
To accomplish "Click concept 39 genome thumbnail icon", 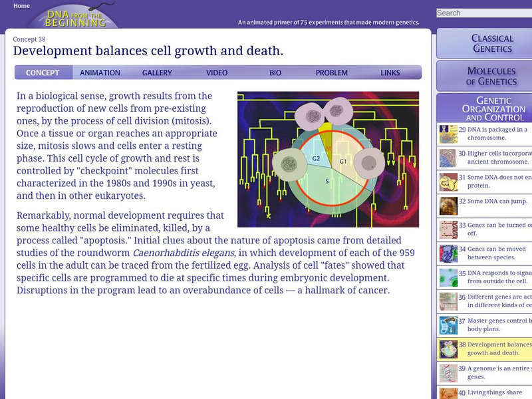I will [448, 372].
